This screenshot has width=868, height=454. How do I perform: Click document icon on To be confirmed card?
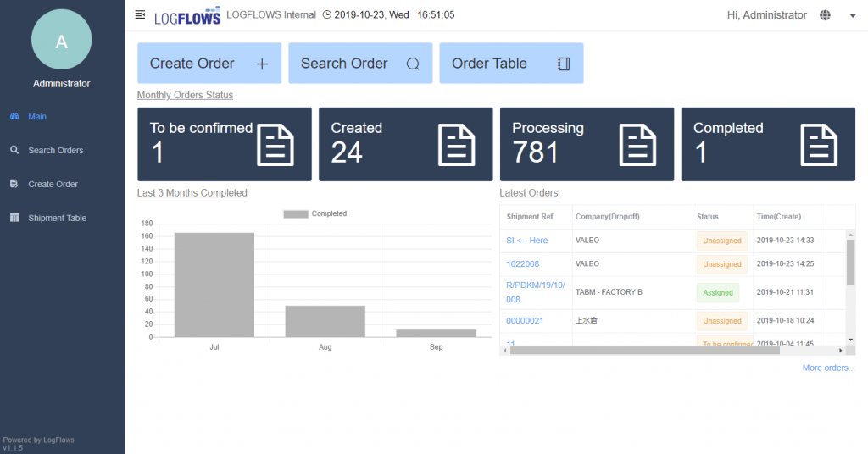pyautogui.click(x=275, y=145)
